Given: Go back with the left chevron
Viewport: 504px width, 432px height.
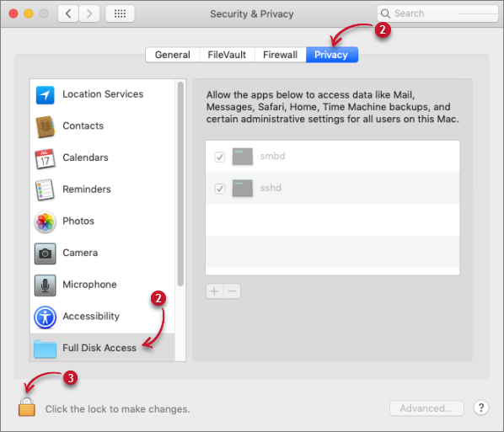Looking at the screenshot, I should pyautogui.click(x=67, y=13).
